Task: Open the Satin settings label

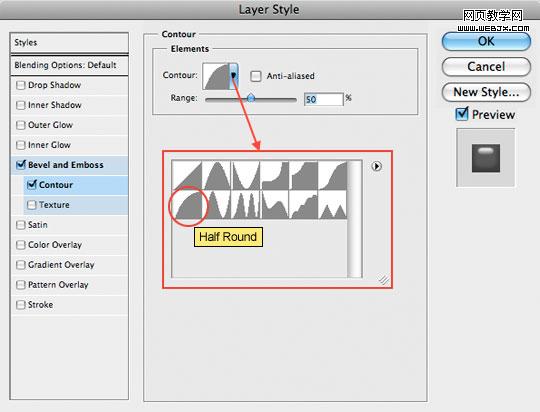Action: 38,225
